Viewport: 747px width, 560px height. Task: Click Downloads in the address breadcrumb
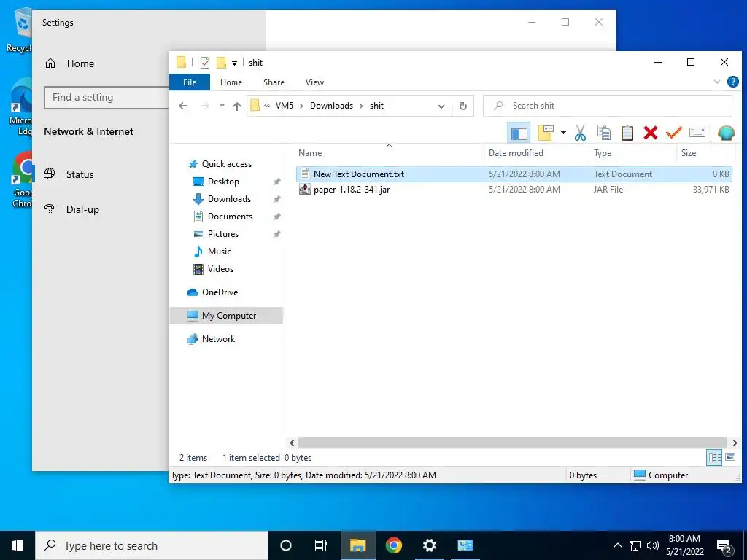(332, 106)
